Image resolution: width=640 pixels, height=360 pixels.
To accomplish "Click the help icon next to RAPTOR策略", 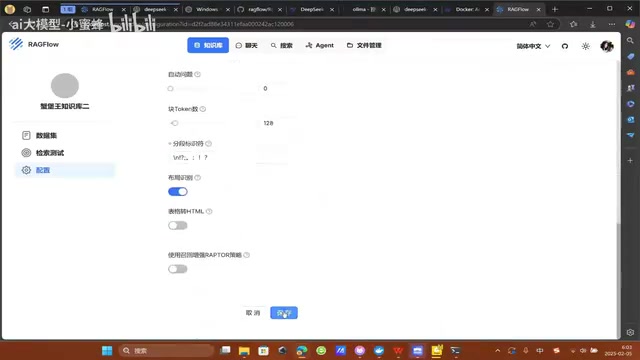I will 247,255.
